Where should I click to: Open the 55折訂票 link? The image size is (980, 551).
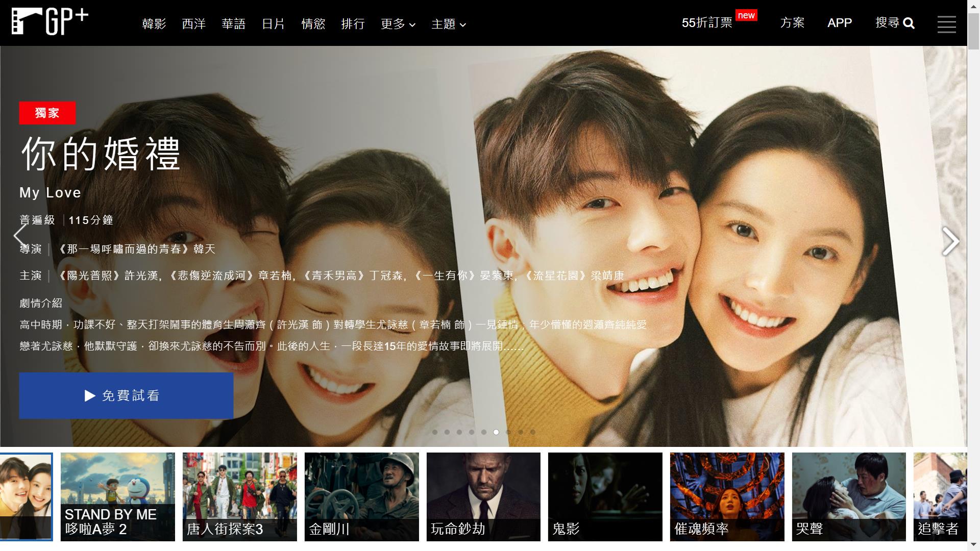coord(707,23)
